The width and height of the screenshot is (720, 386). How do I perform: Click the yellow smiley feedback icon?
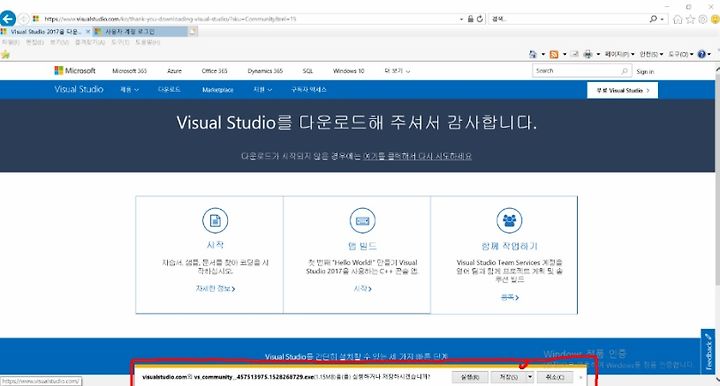[x=715, y=19]
